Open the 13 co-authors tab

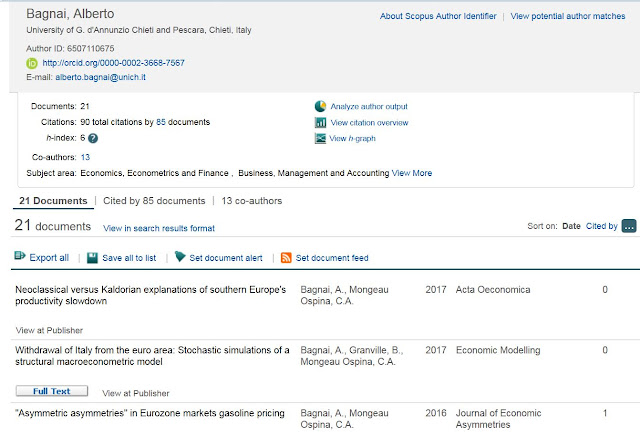pos(252,200)
